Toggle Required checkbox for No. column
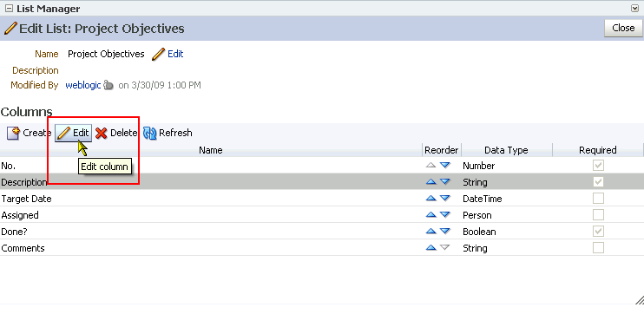 coord(598,166)
